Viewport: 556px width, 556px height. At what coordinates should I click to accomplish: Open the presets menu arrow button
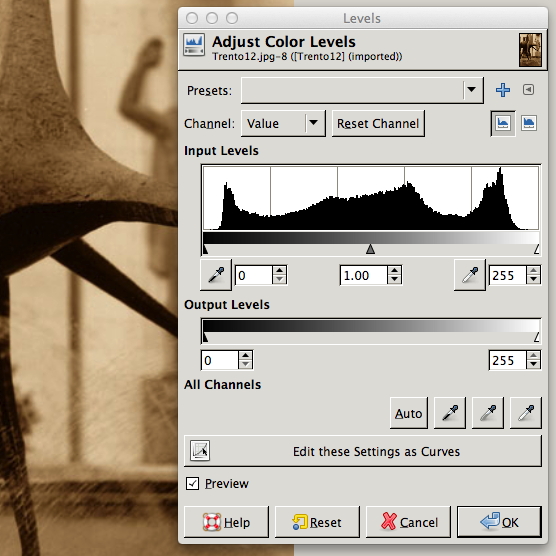pos(528,90)
